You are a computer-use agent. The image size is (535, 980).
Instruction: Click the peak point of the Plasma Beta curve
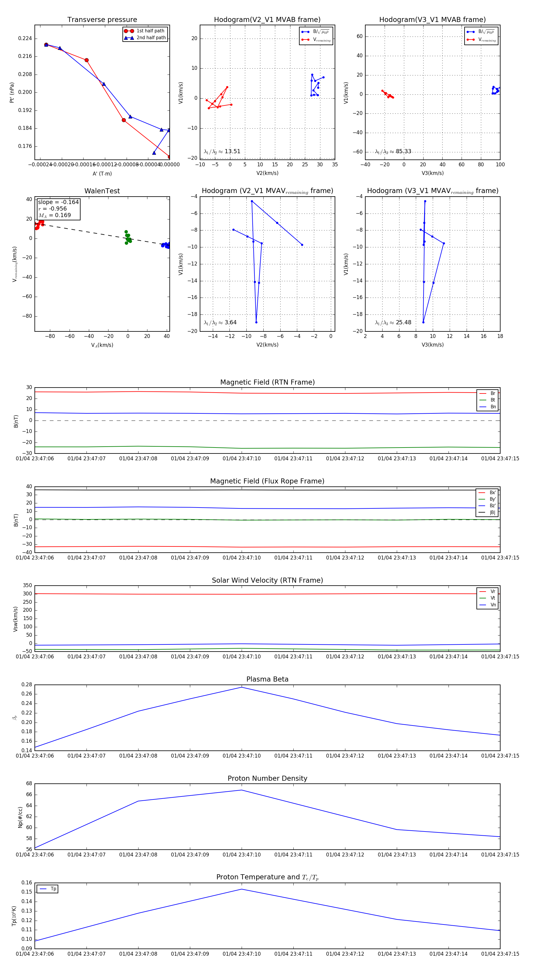point(241,687)
